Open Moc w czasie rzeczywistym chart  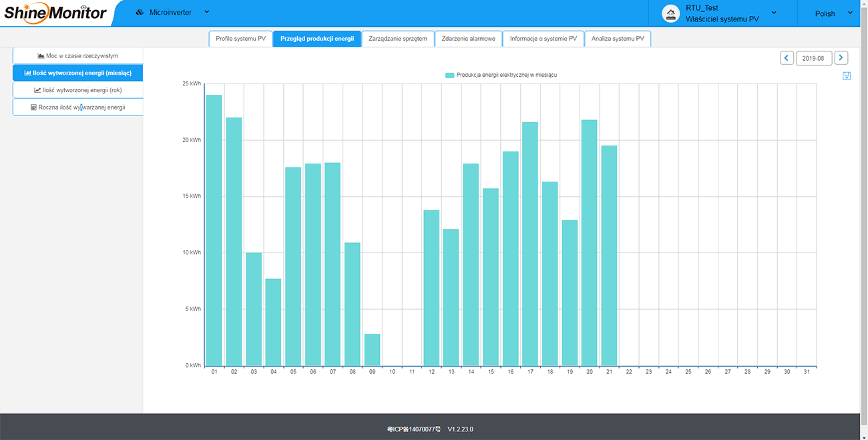[x=78, y=55]
